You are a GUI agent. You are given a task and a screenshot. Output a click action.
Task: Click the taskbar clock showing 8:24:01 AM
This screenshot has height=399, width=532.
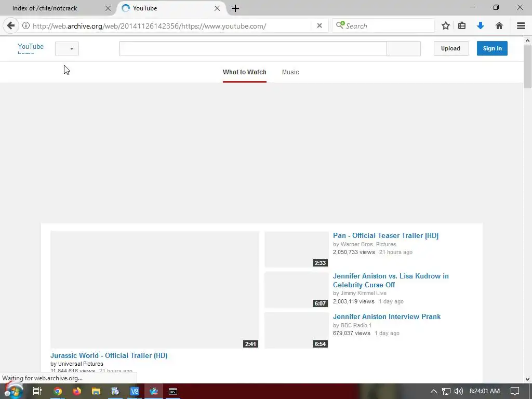(485, 391)
